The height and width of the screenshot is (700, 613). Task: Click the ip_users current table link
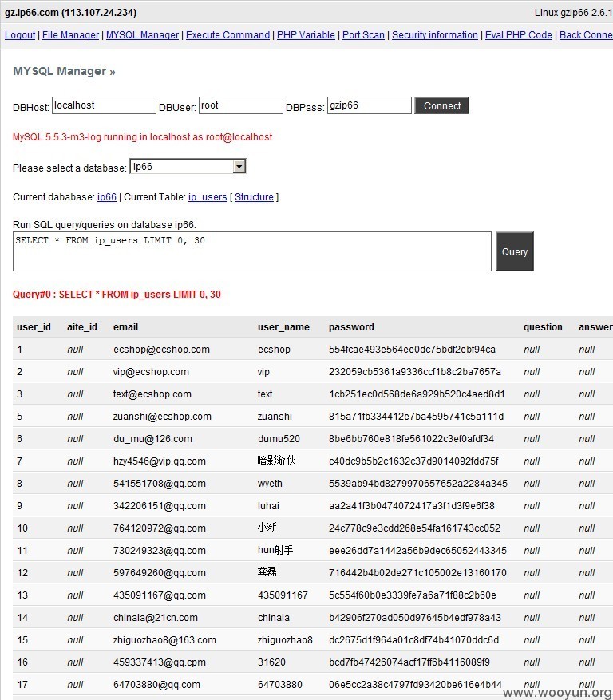tap(208, 197)
